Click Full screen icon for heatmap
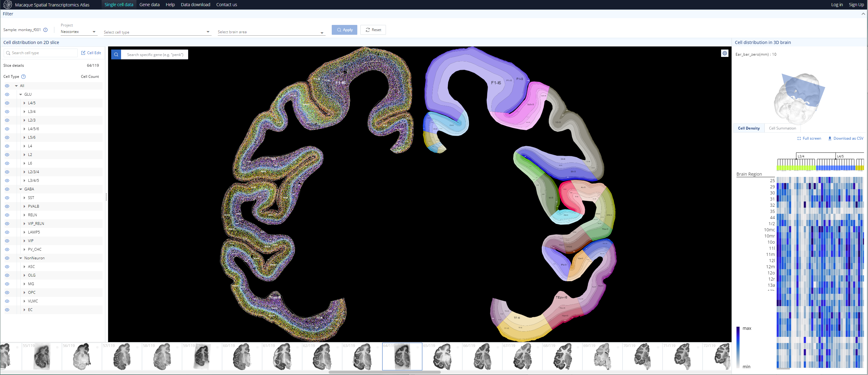This screenshot has width=868, height=375. pos(799,138)
